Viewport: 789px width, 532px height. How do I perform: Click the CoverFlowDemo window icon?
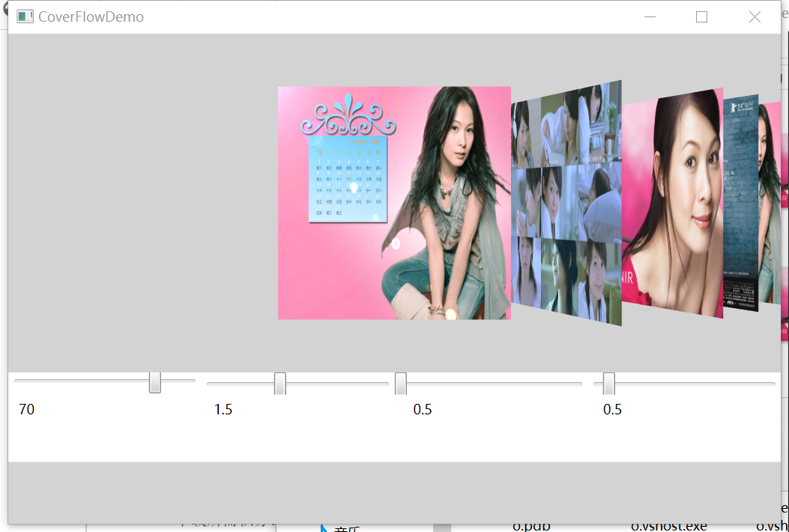pyautogui.click(x=25, y=16)
